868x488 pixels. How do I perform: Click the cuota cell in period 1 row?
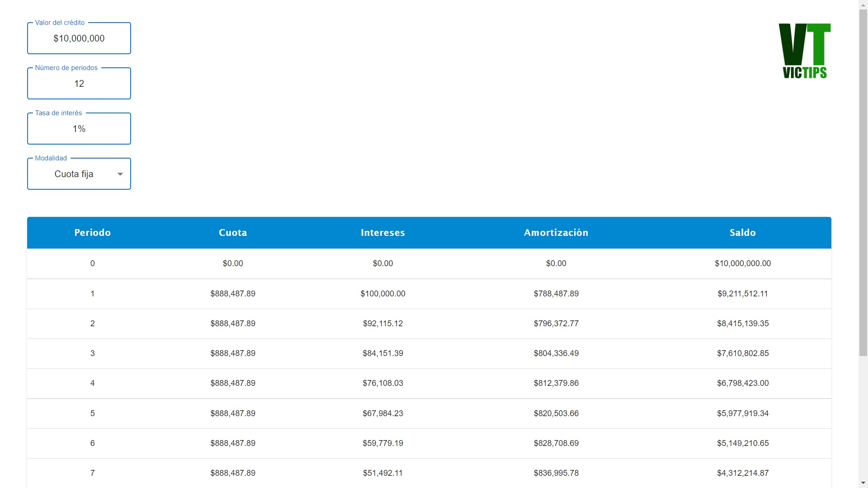pyautogui.click(x=233, y=294)
